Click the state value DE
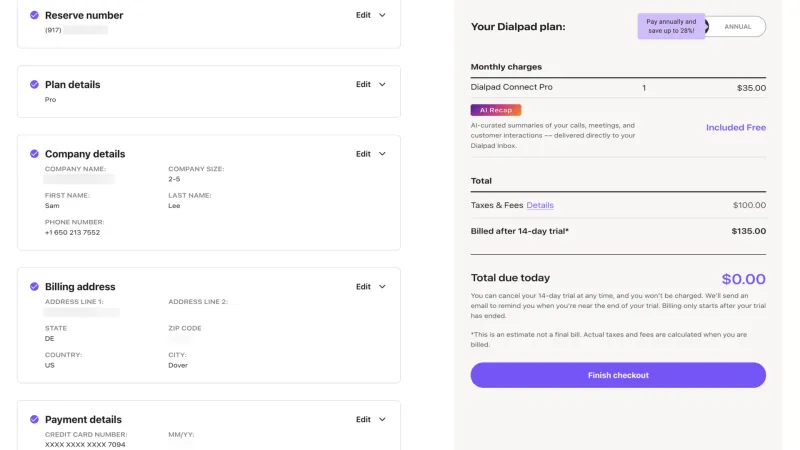 pos(49,339)
